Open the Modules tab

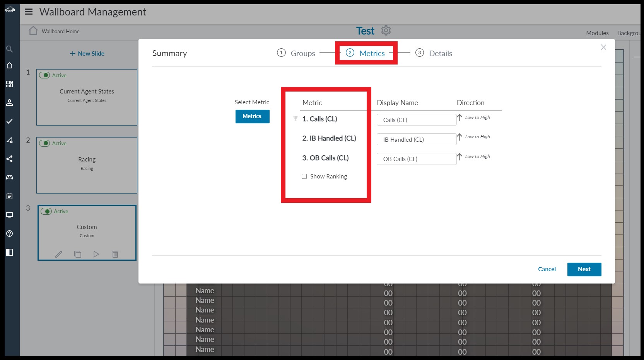pos(597,33)
